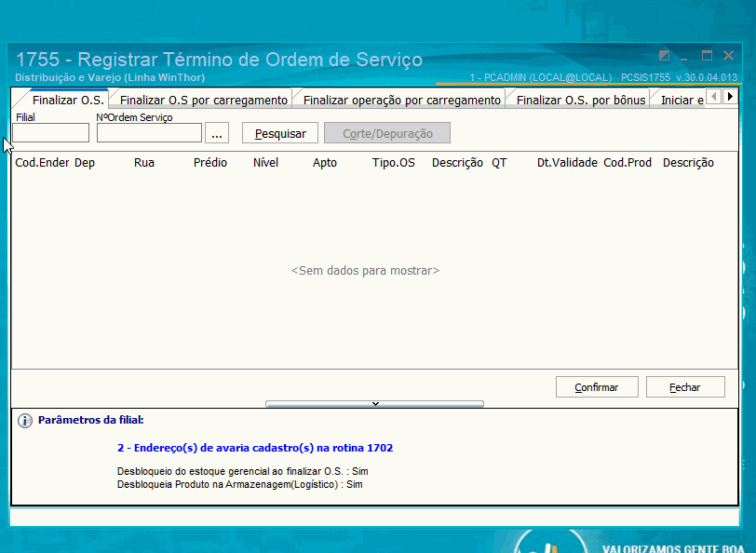Open the partially shown Iniciar tab
756x553 pixels.
pos(681,100)
